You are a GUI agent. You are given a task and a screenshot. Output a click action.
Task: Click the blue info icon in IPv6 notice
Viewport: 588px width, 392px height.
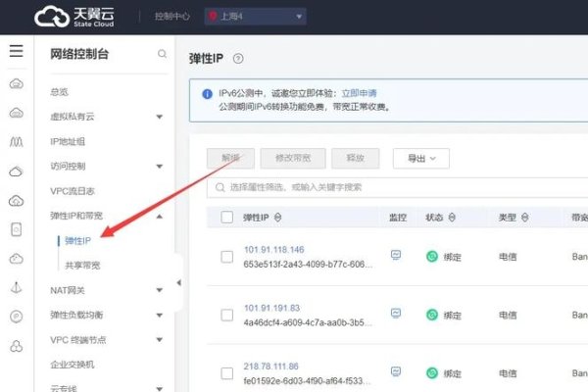coord(207,94)
